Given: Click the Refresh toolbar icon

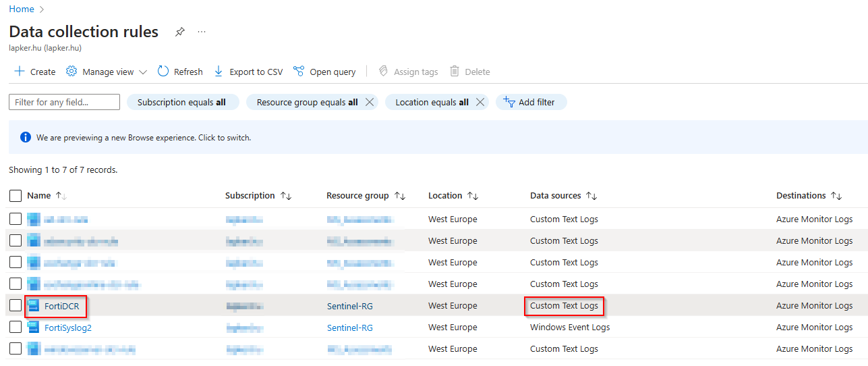Looking at the screenshot, I should tap(163, 72).
